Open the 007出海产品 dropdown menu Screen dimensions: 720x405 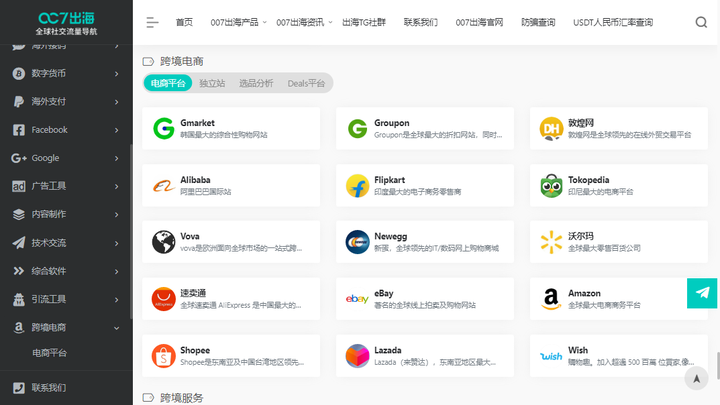[238, 22]
